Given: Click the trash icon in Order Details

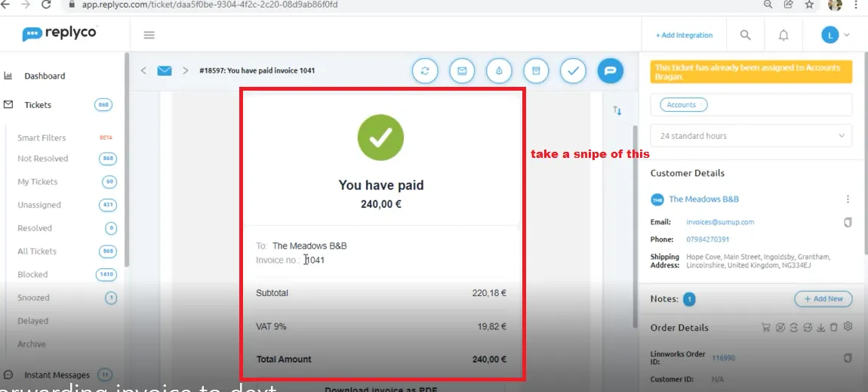Looking at the screenshot, I should point(834,327).
